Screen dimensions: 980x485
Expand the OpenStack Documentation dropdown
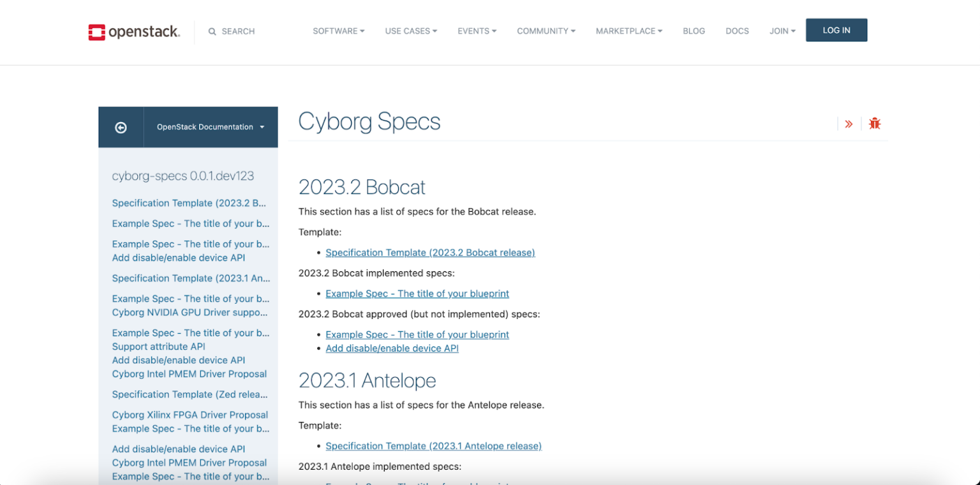click(x=211, y=127)
